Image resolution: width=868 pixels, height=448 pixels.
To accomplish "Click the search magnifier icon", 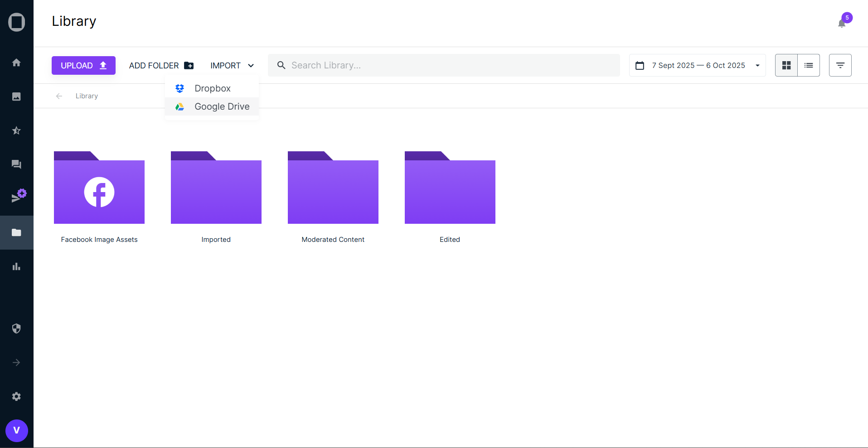I will click(x=281, y=65).
